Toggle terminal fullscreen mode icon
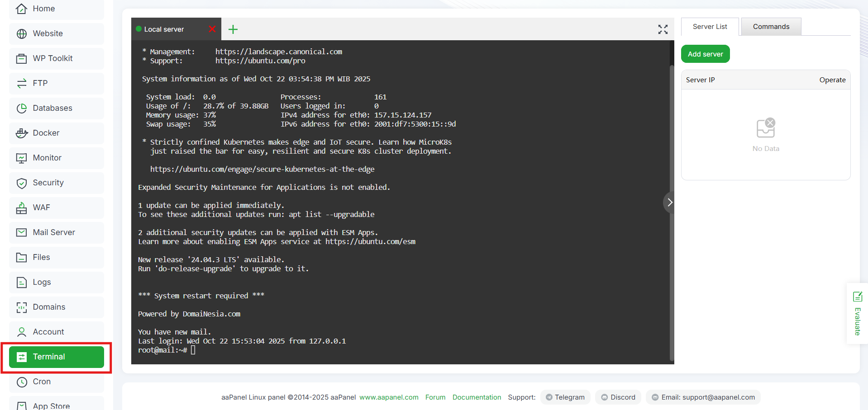Image resolution: width=868 pixels, height=410 pixels. (663, 29)
